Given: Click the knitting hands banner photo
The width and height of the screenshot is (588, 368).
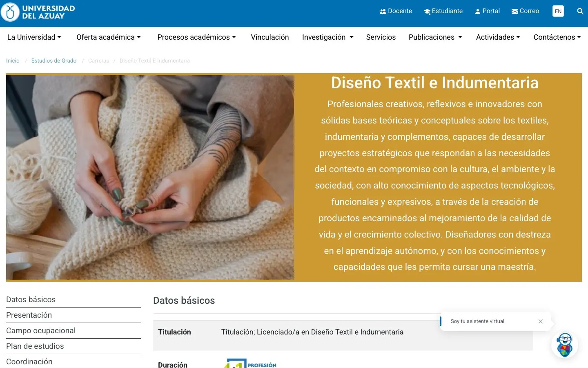Looking at the screenshot, I should coord(150,177).
